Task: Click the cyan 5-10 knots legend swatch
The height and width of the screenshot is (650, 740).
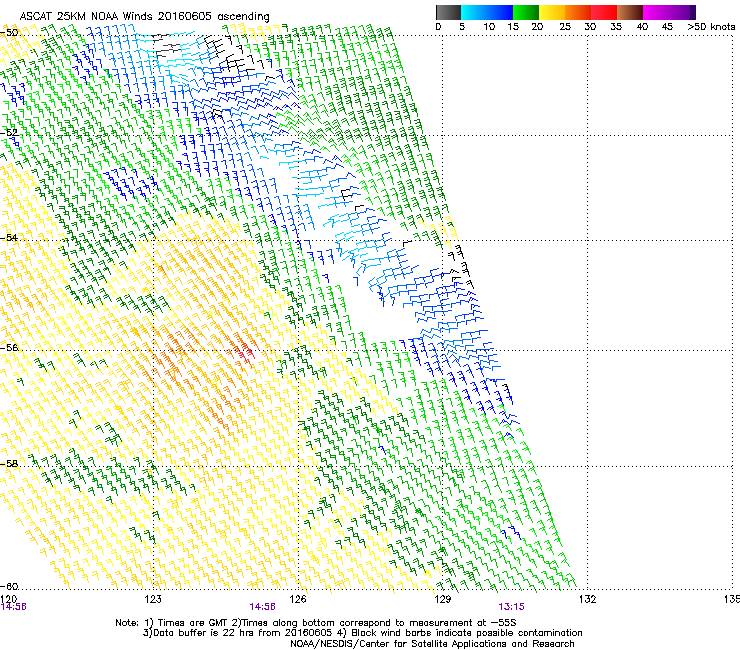Action: [474, 12]
